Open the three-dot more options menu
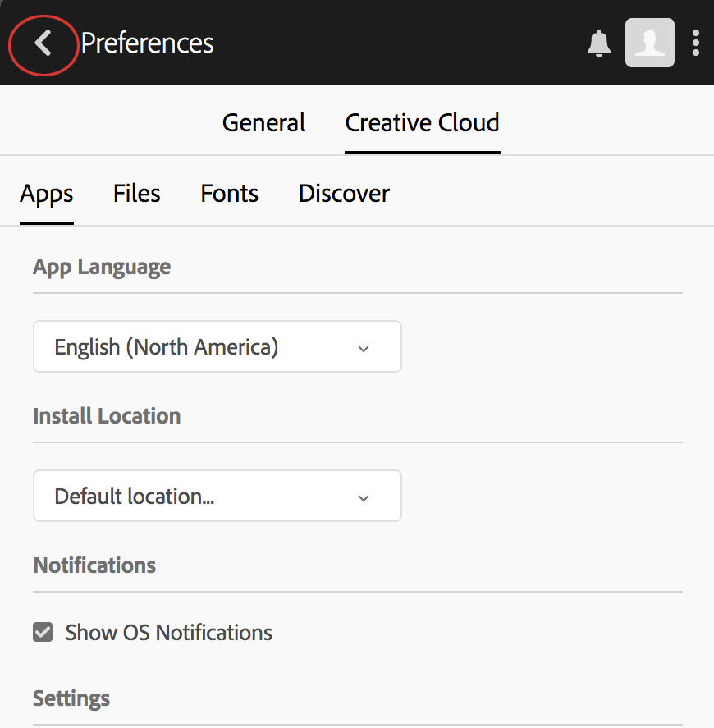Image resolution: width=714 pixels, height=728 pixels. (695, 43)
